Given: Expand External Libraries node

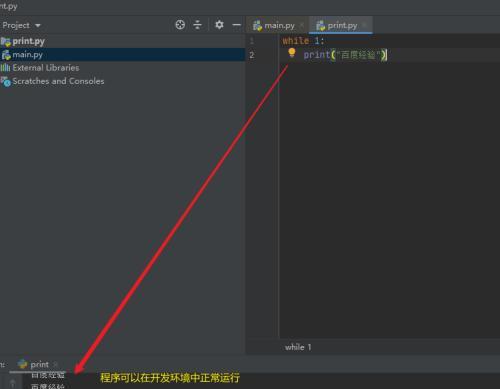Looking at the screenshot, I should coord(46,68).
